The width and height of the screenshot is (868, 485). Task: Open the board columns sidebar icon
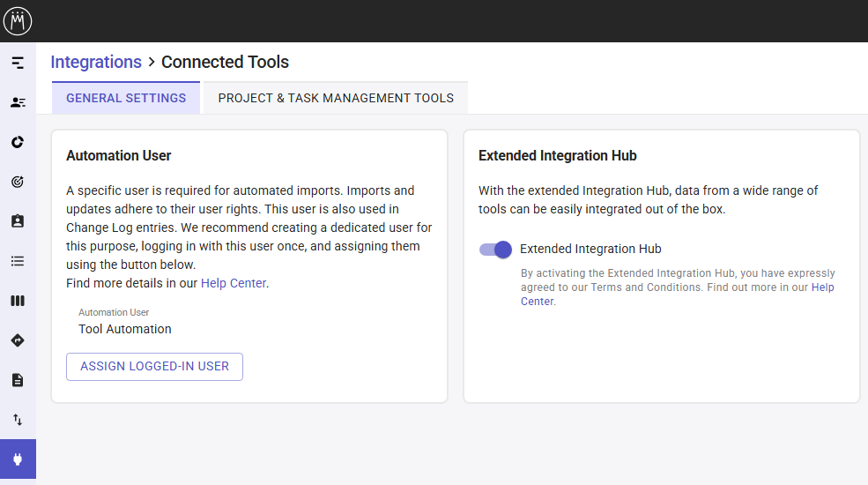tap(18, 301)
